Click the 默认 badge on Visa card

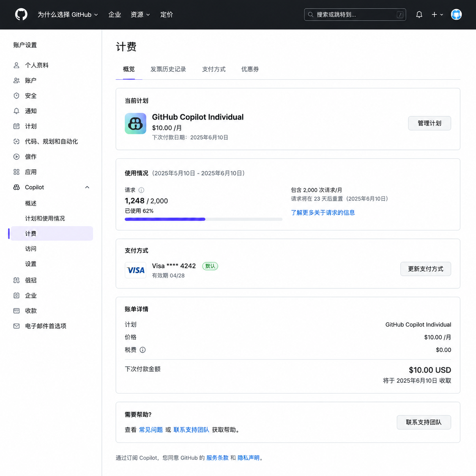pyautogui.click(x=210, y=266)
